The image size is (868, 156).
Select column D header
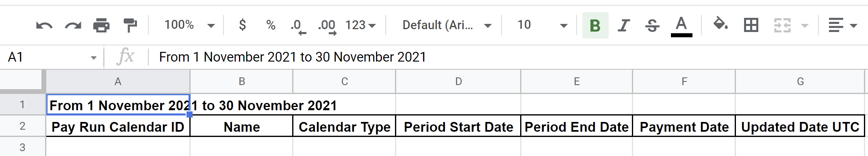(x=458, y=81)
